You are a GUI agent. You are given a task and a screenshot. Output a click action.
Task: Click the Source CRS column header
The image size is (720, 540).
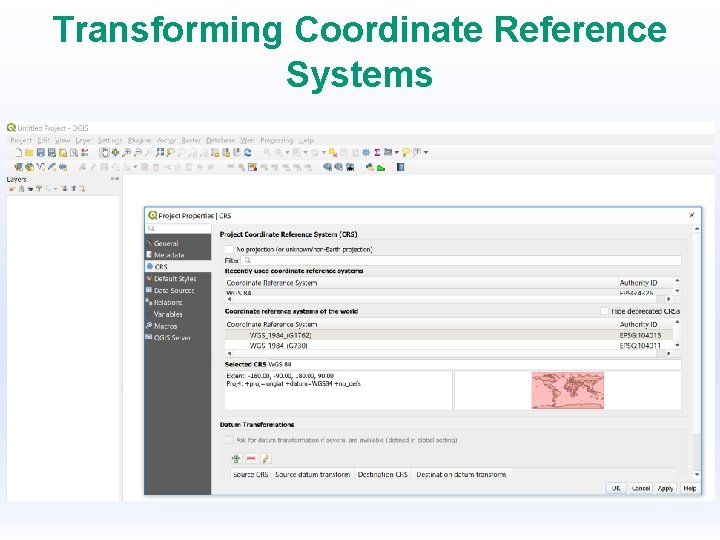[x=250, y=474]
